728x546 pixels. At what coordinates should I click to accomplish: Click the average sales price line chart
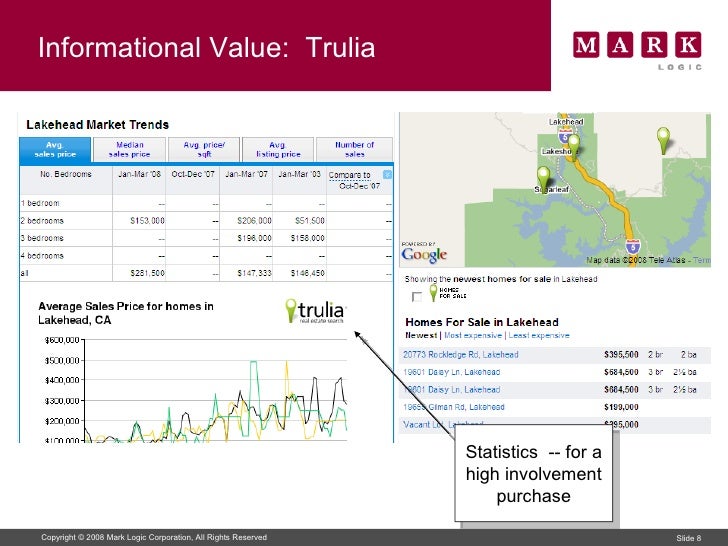[216, 391]
